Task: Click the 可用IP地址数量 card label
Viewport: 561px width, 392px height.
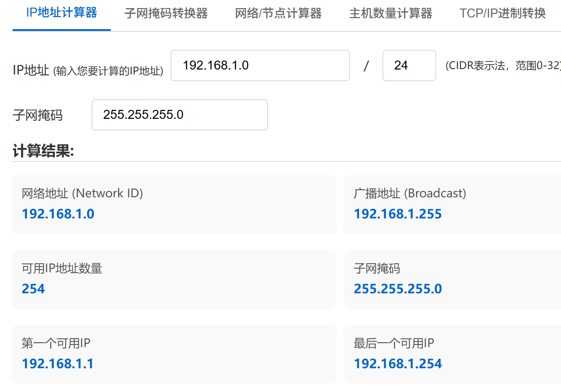Action: (62, 269)
